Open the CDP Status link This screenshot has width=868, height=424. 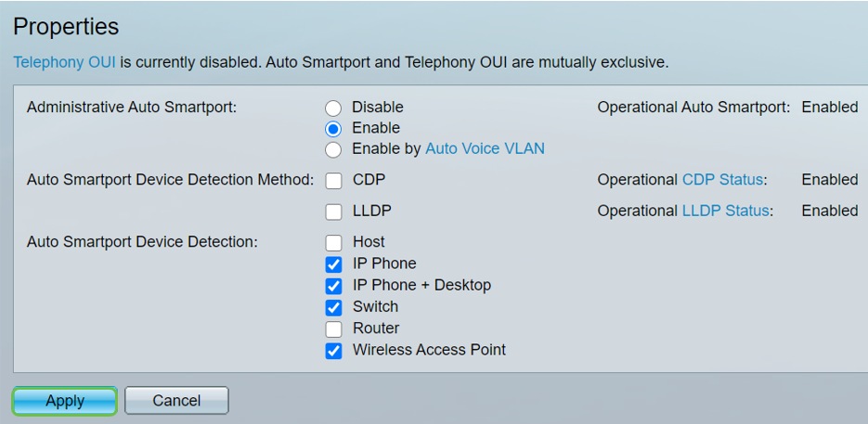coord(722,179)
